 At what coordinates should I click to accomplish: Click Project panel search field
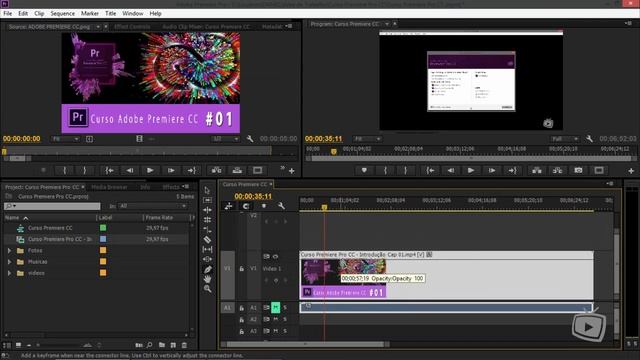(x=52, y=206)
